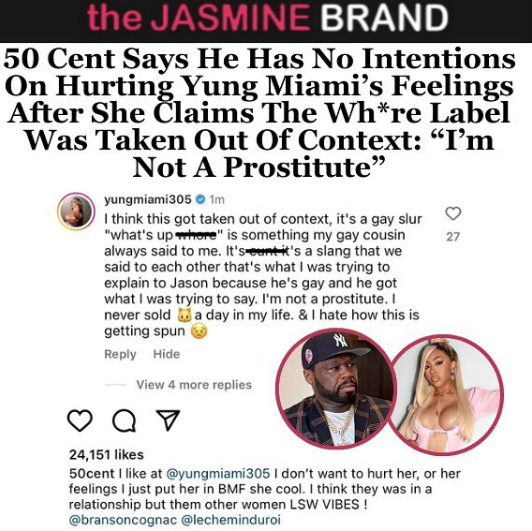This screenshot has height=531, width=532.
Task: Open the @bransoncognac mention
Action: pyautogui.click(x=122, y=520)
